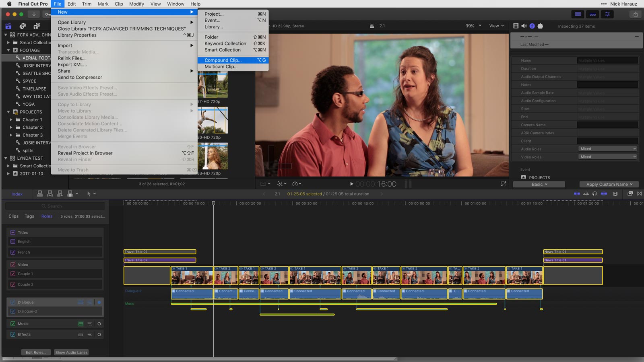
Task: Toggle the solo headphones icon
Action: point(595,194)
